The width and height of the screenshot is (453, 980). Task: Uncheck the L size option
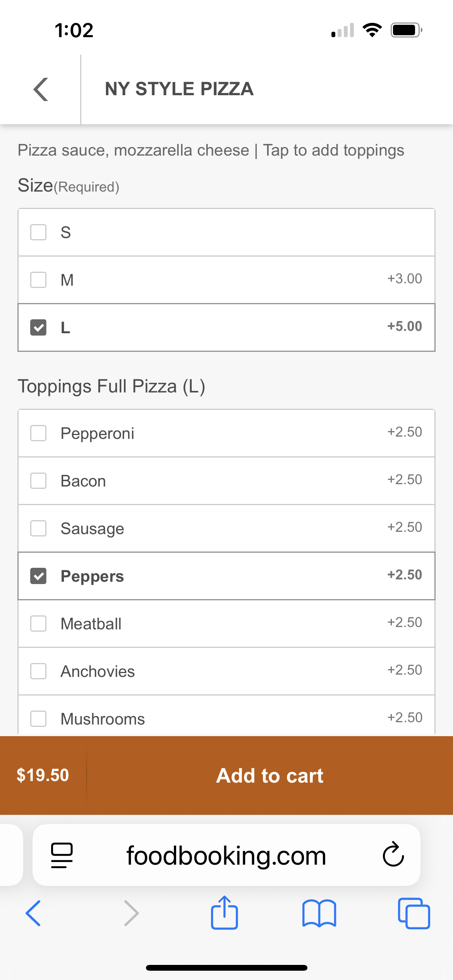(38, 327)
